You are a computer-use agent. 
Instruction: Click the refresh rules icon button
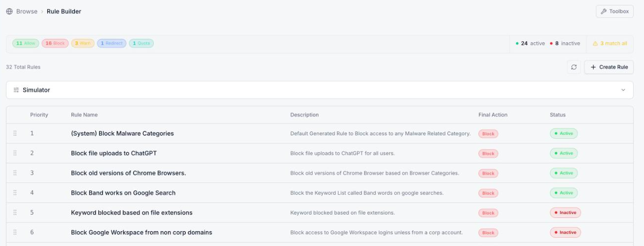click(x=574, y=67)
